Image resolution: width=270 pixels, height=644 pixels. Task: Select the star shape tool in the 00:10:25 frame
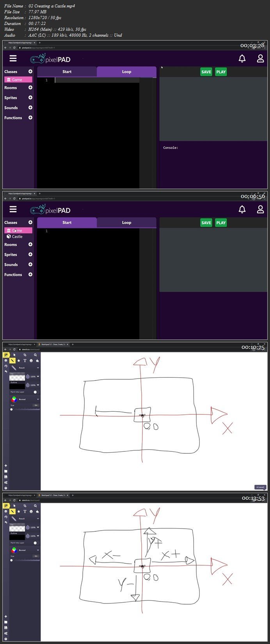click(x=19, y=361)
